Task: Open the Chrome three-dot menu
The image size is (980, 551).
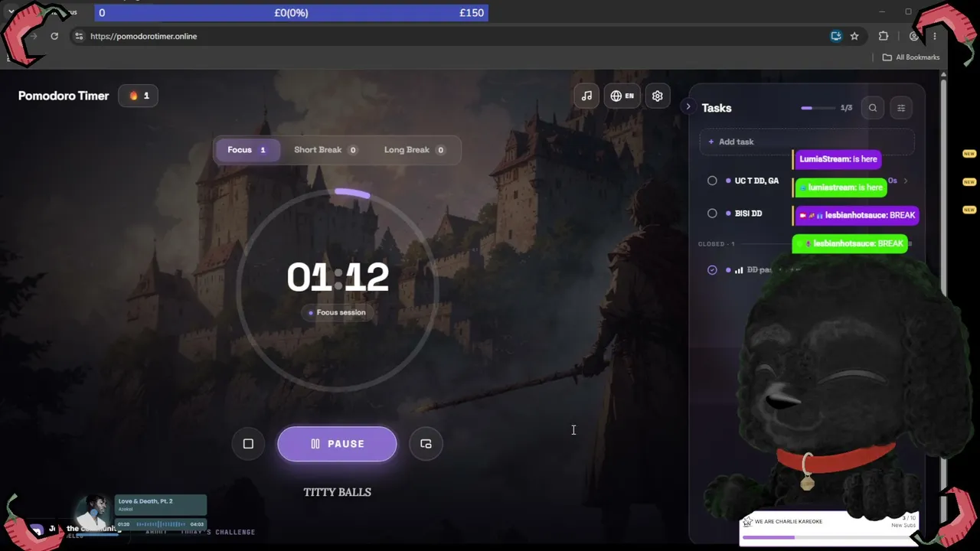Action: click(934, 36)
